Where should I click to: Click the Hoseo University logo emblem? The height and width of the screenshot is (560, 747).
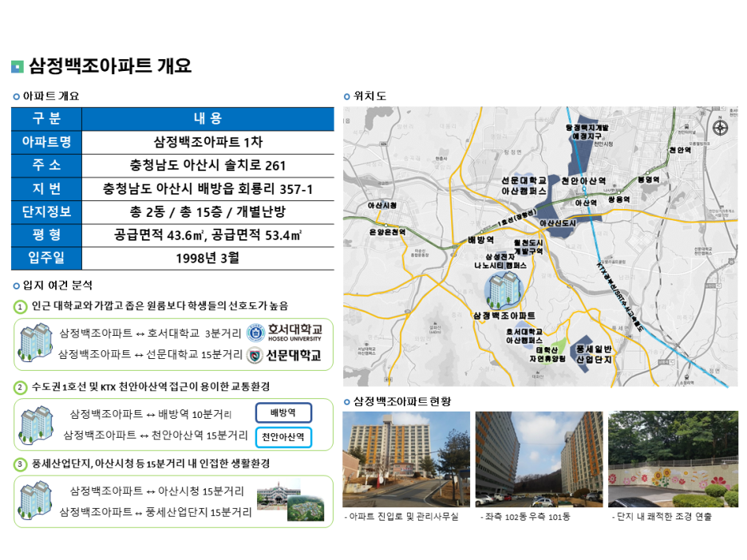click(255, 333)
